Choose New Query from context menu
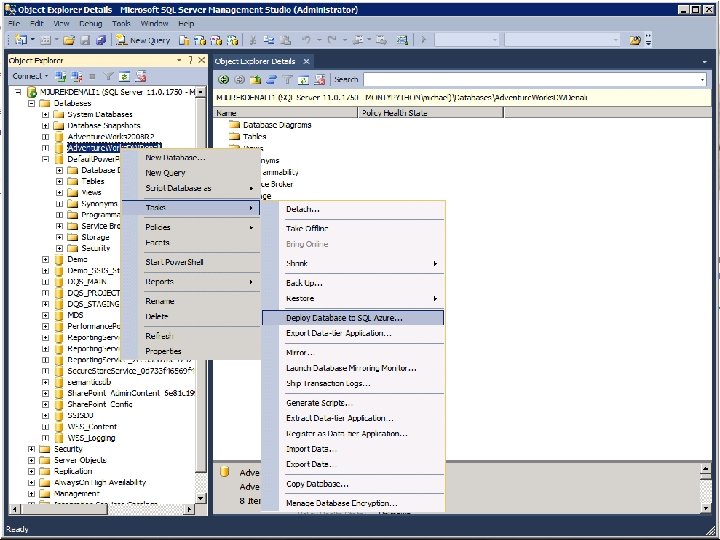Image resolution: width=720 pixels, height=540 pixels. click(x=190, y=173)
